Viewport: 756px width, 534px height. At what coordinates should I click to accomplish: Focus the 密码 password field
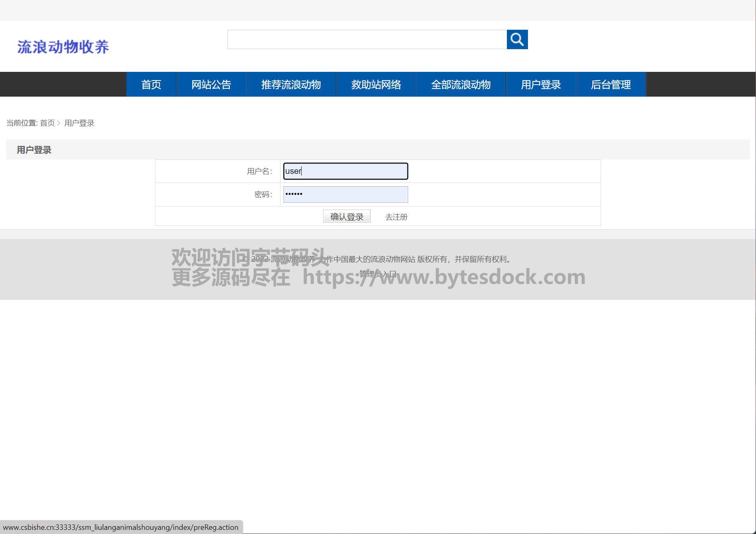(345, 195)
